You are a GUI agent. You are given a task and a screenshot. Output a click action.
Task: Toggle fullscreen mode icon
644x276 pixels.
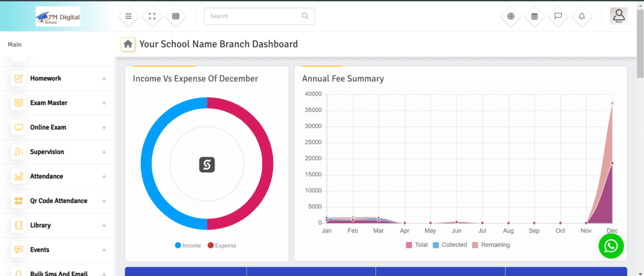pos(152,16)
